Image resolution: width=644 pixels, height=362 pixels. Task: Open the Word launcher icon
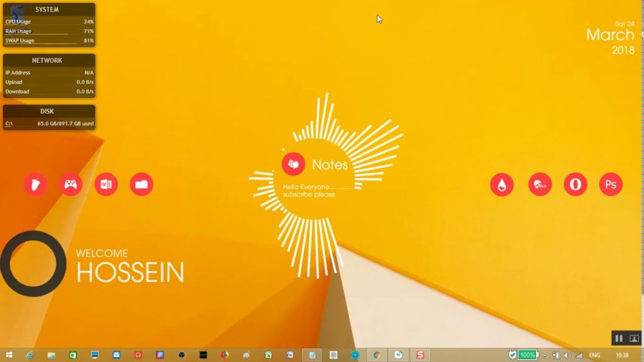tap(106, 184)
